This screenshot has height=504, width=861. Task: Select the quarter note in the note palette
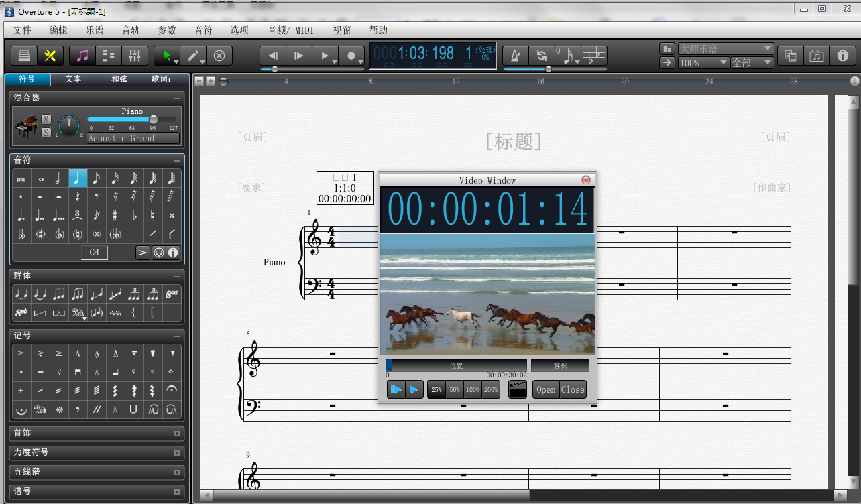tap(78, 178)
